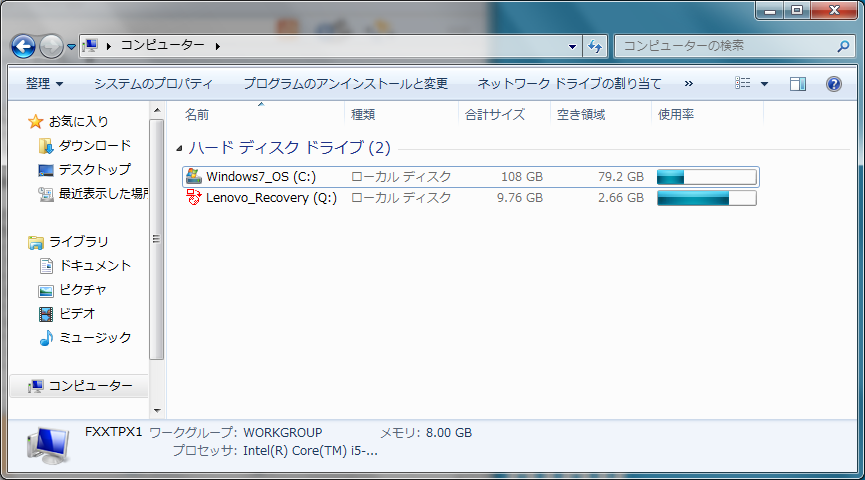The height and width of the screenshot is (480, 865).
Task: Open the view options dropdown arrow
Action: point(764,84)
